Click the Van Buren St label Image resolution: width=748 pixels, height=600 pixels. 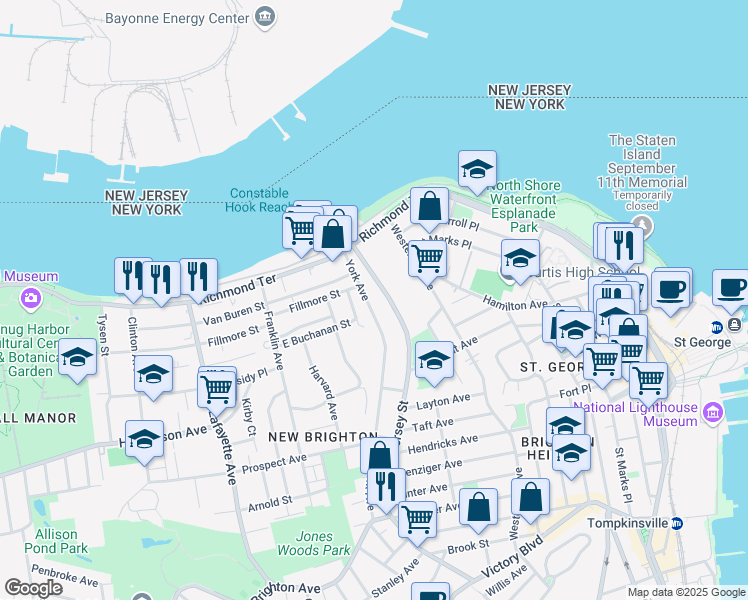(x=234, y=313)
